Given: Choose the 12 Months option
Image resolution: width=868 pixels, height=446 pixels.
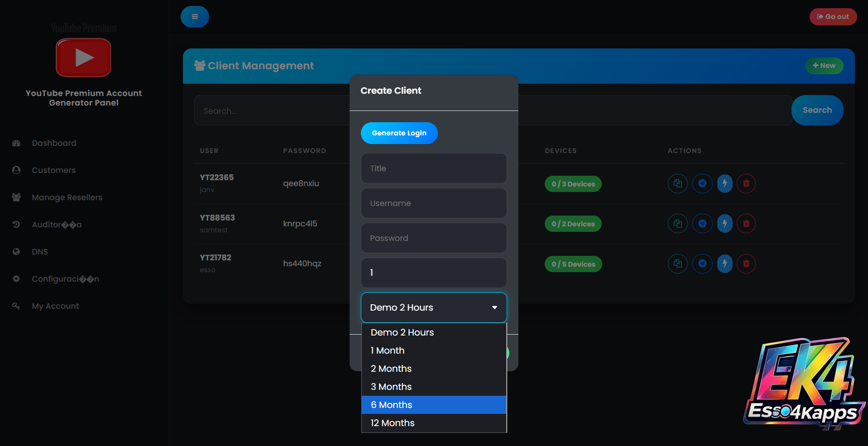Looking at the screenshot, I should pos(433,423).
